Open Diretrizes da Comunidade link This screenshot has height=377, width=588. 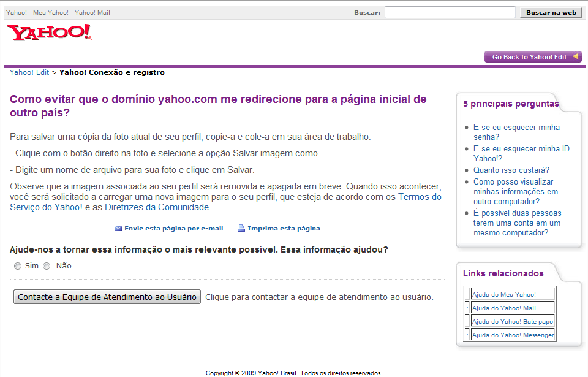pos(157,207)
